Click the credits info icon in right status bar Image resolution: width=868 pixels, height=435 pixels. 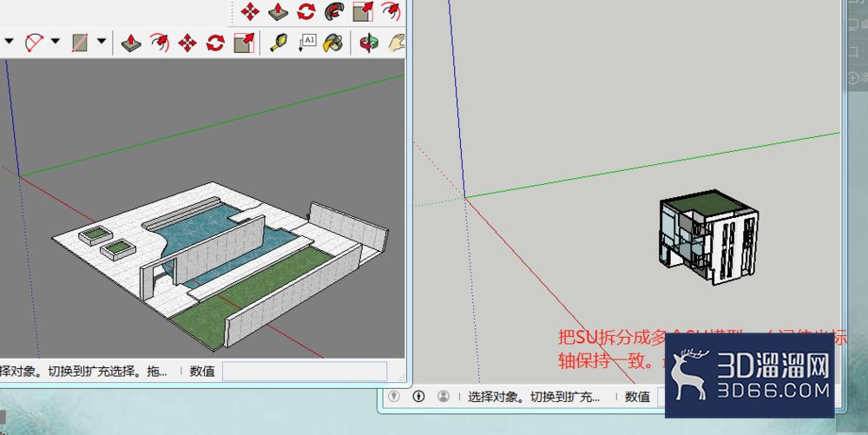[x=418, y=396]
